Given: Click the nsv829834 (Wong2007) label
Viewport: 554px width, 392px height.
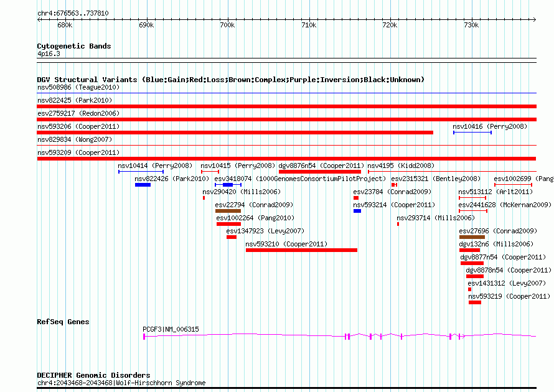Looking at the screenshot, I should pyautogui.click(x=75, y=139).
